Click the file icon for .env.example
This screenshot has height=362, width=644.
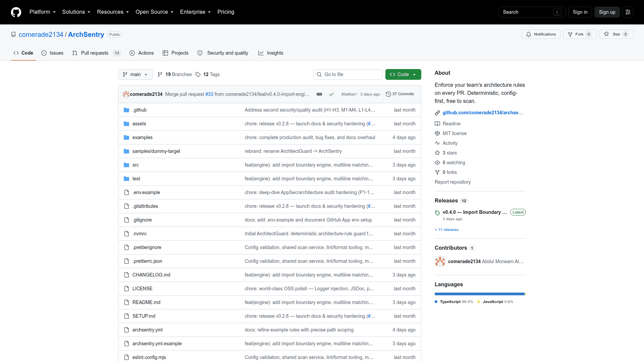point(126,192)
